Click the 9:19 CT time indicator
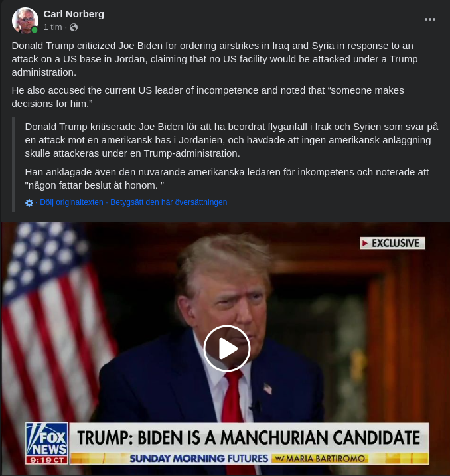Screen dimensions: 450x476 pyautogui.click(x=46, y=460)
